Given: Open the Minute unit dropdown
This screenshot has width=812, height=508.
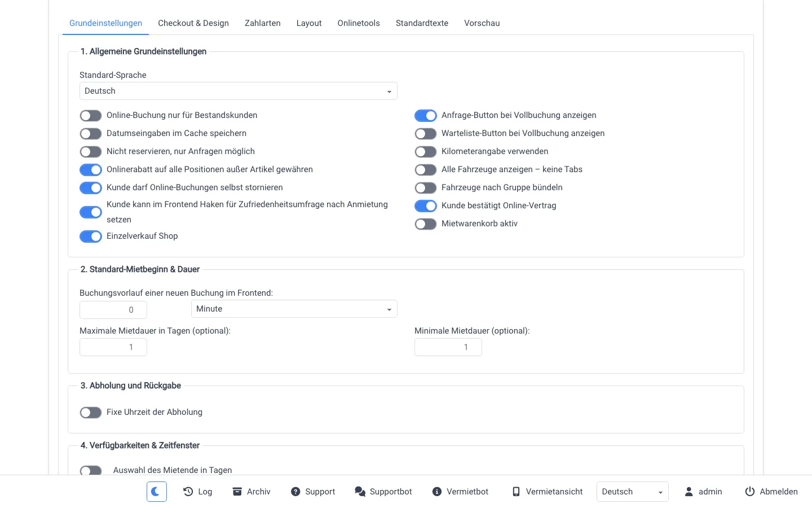Looking at the screenshot, I should click(294, 309).
